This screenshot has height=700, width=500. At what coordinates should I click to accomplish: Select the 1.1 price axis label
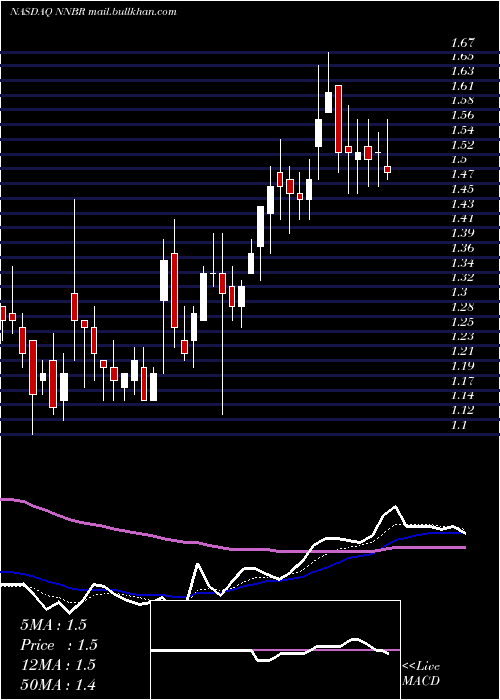(x=459, y=425)
